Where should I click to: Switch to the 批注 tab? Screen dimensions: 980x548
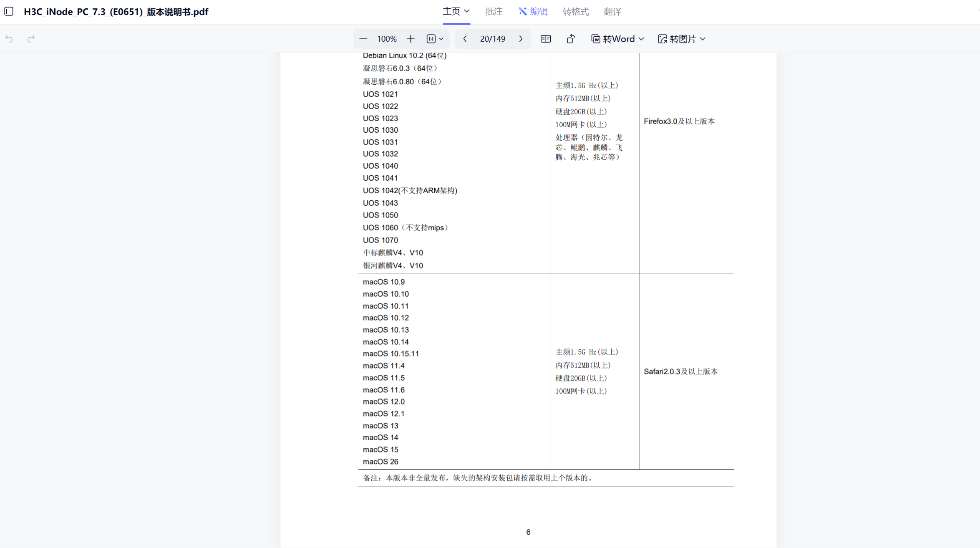tap(494, 12)
